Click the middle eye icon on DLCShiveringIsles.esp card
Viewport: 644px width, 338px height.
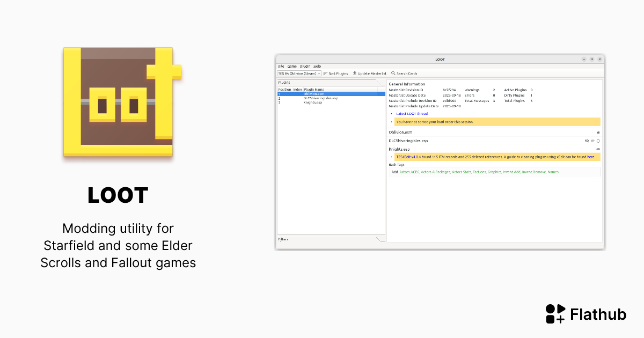coord(592,141)
